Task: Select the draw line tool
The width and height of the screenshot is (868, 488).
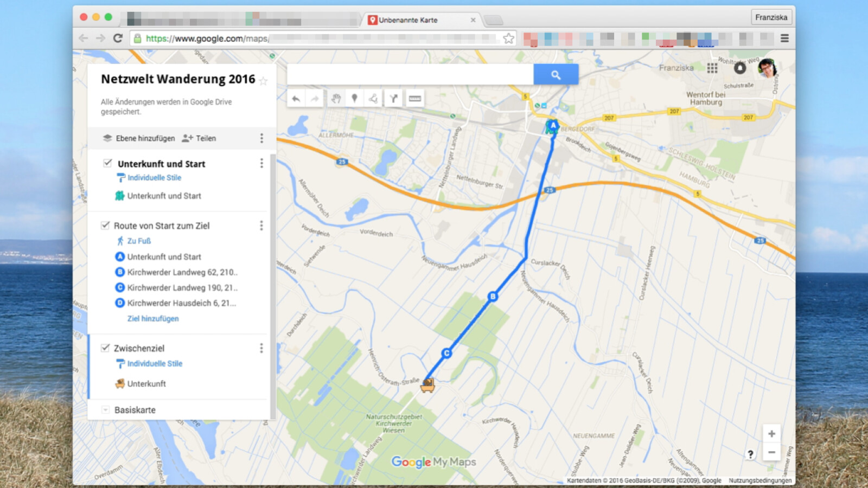Action: pos(373,99)
